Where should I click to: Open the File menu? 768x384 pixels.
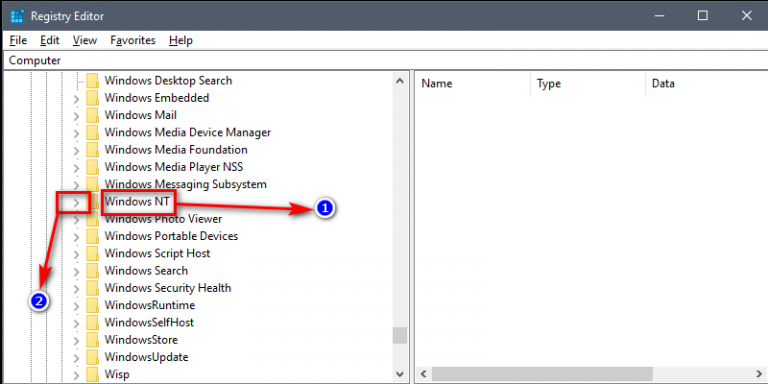pyautogui.click(x=18, y=40)
